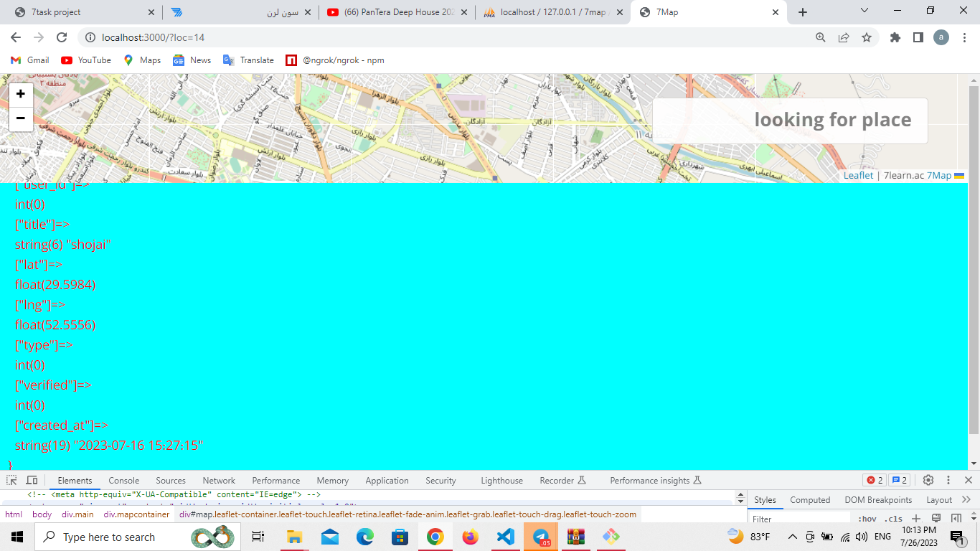Image resolution: width=980 pixels, height=551 pixels.
Task: Close the DevTools panel
Action: (x=968, y=481)
